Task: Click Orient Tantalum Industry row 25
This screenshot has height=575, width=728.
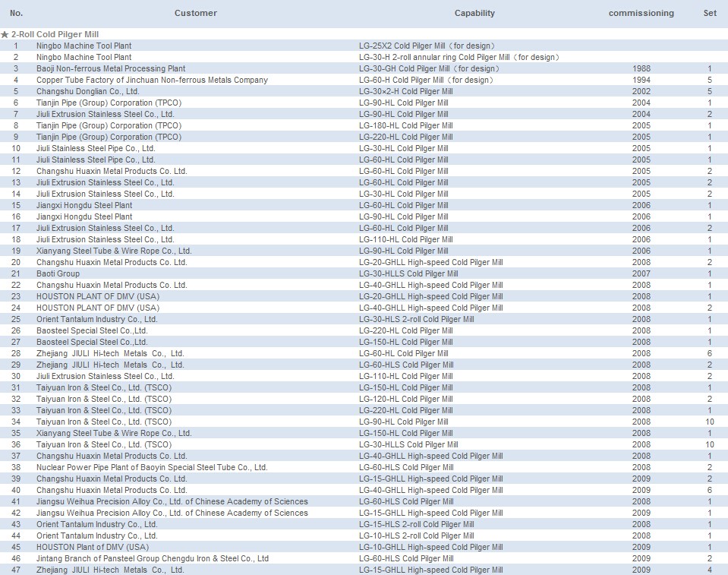Action: [97, 319]
